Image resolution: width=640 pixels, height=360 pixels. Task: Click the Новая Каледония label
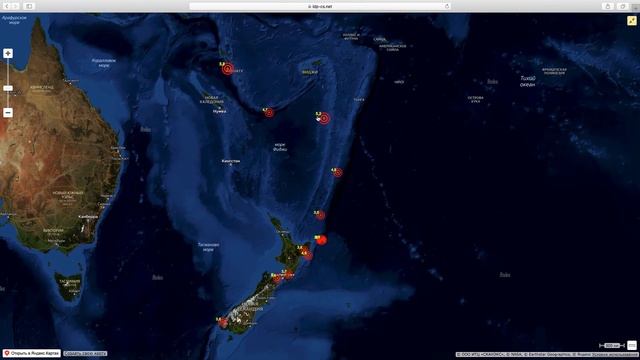(x=212, y=100)
